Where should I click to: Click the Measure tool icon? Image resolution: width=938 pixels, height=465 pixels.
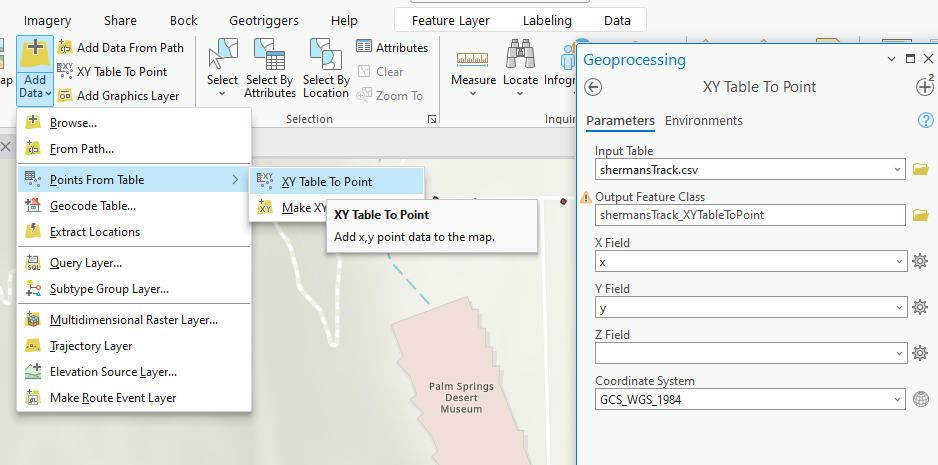(x=473, y=56)
